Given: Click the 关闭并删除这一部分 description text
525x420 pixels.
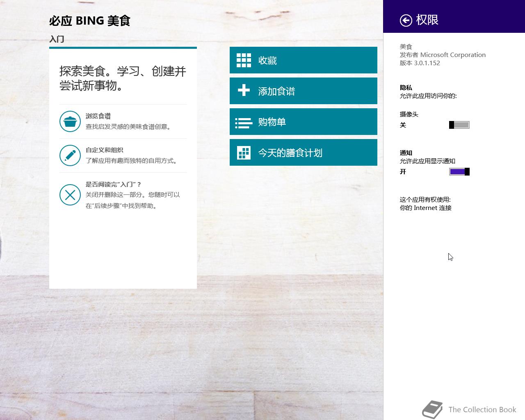Looking at the screenshot, I should [133, 200].
